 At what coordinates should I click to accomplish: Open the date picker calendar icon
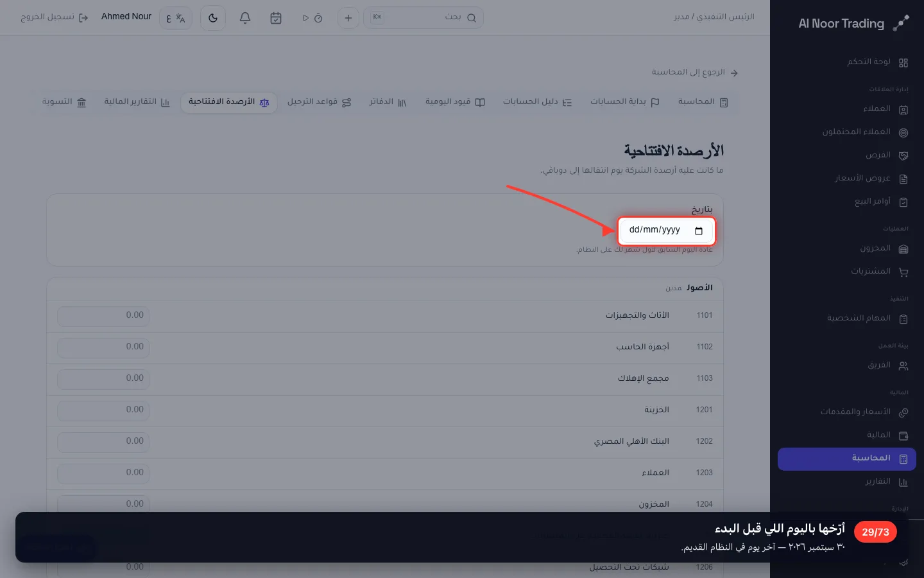click(x=699, y=231)
